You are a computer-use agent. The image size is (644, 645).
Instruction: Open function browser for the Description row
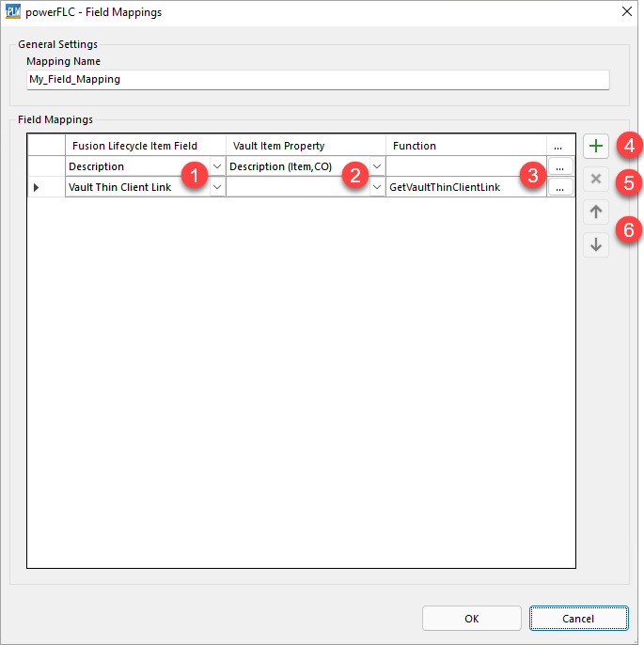[x=559, y=166]
